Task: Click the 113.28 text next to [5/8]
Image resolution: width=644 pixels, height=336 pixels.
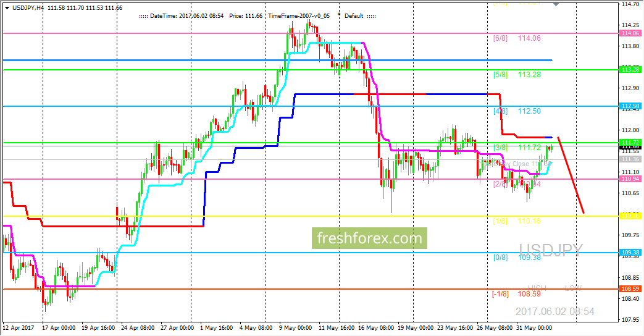Action: click(529, 75)
